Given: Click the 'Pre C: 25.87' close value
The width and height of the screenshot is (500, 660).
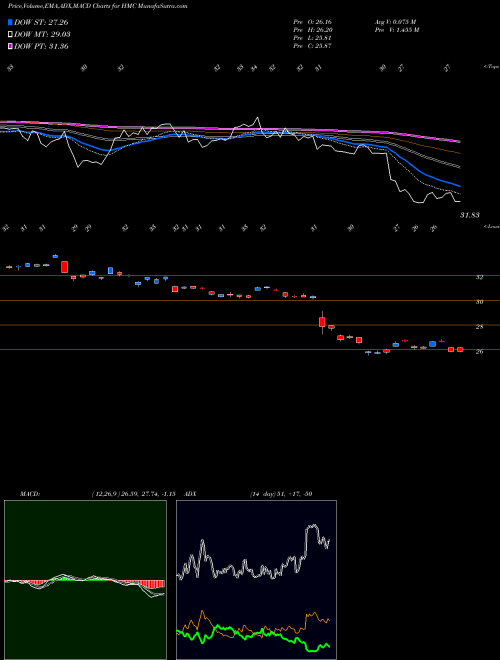Looking at the screenshot, I should coord(312,46).
